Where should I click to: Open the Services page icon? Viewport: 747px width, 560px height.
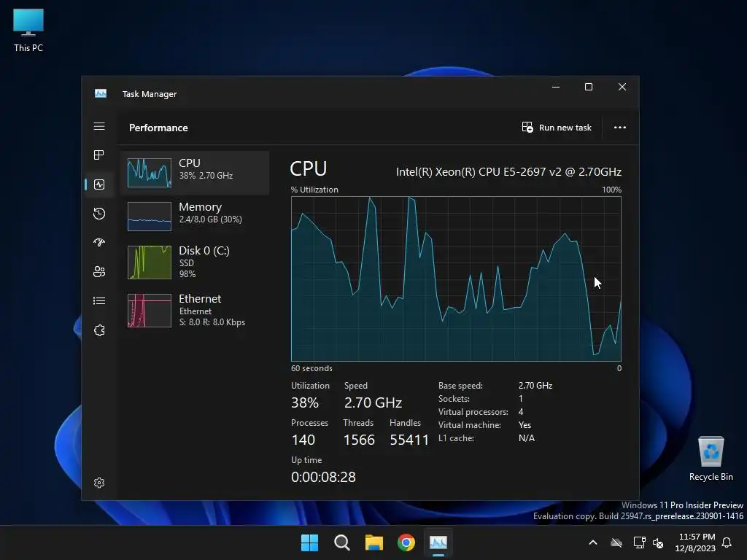[99, 330]
